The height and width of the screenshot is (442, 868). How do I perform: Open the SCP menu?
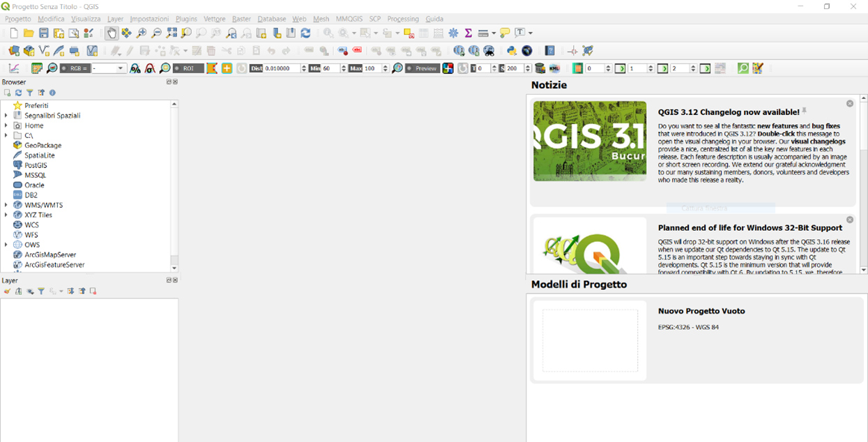point(375,19)
